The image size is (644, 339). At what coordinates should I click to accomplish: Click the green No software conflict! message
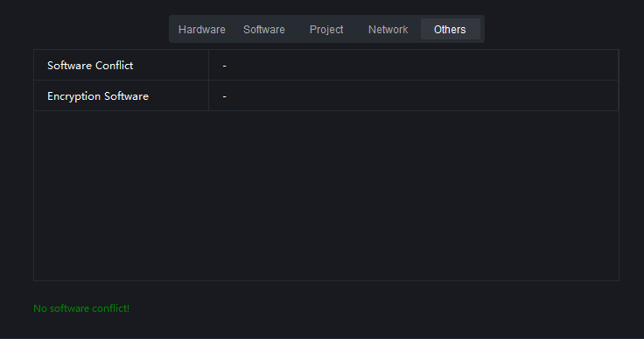pyautogui.click(x=81, y=308)
